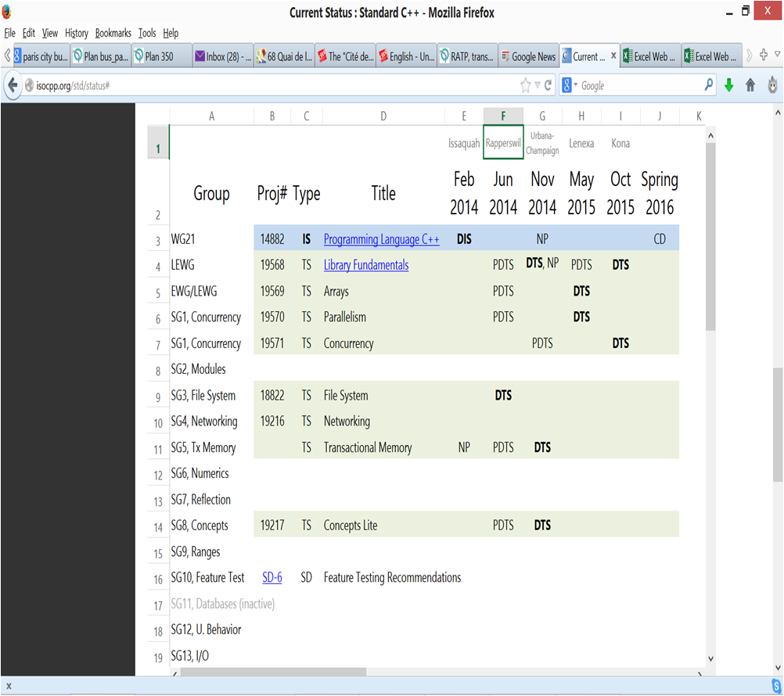Image resolution: width=784 pixels, height=696 pixels.
Task: Switch to the English - Un... tab
Action: tap(406, 56)
